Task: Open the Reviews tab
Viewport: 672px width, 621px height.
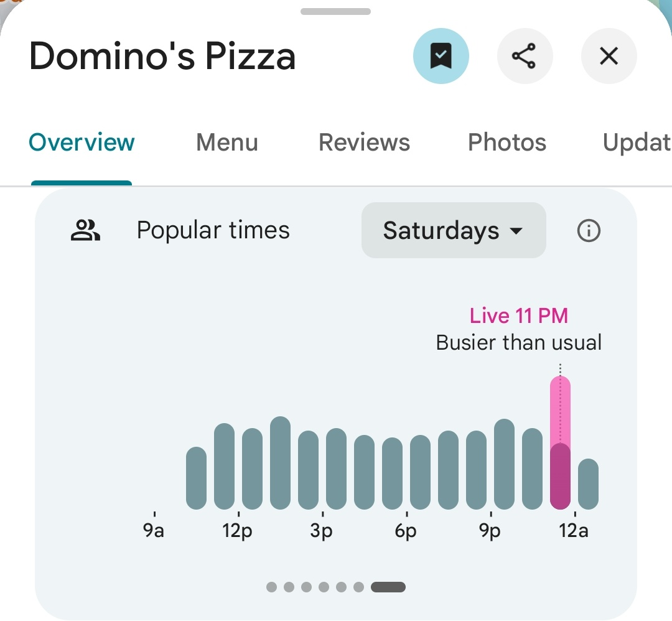Action: (364, 142)
